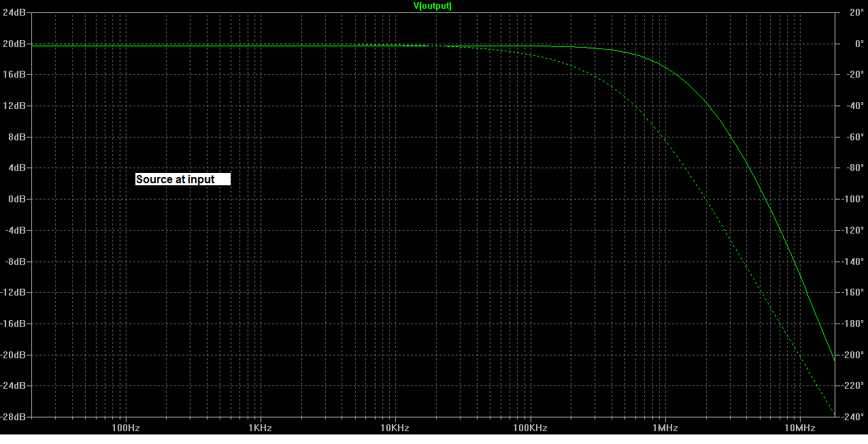Click the -220° phase axis label
The image size is (868, 444).
(854, 385)
